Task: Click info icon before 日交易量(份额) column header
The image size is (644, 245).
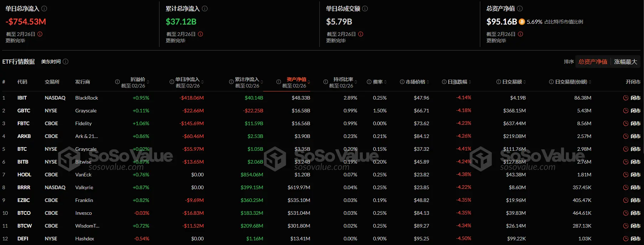Action: 552,82
